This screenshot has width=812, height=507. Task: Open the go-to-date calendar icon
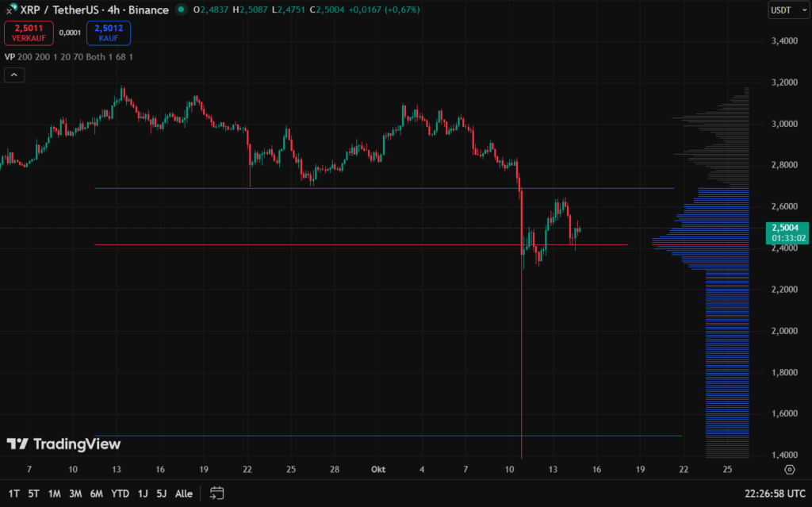click(x=215, y=493)
